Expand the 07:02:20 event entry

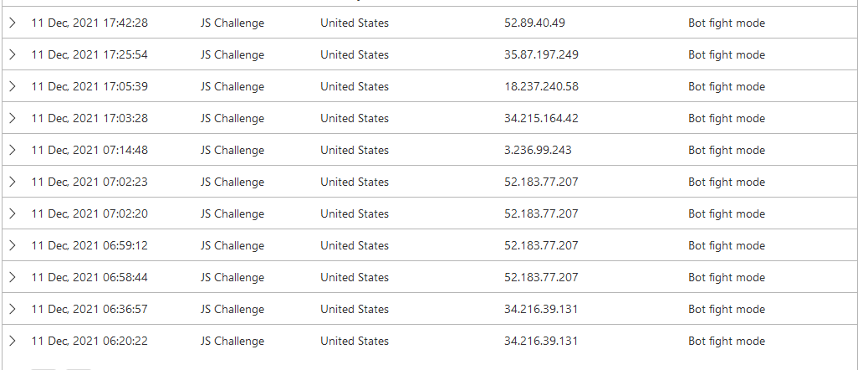click(12, 214)
